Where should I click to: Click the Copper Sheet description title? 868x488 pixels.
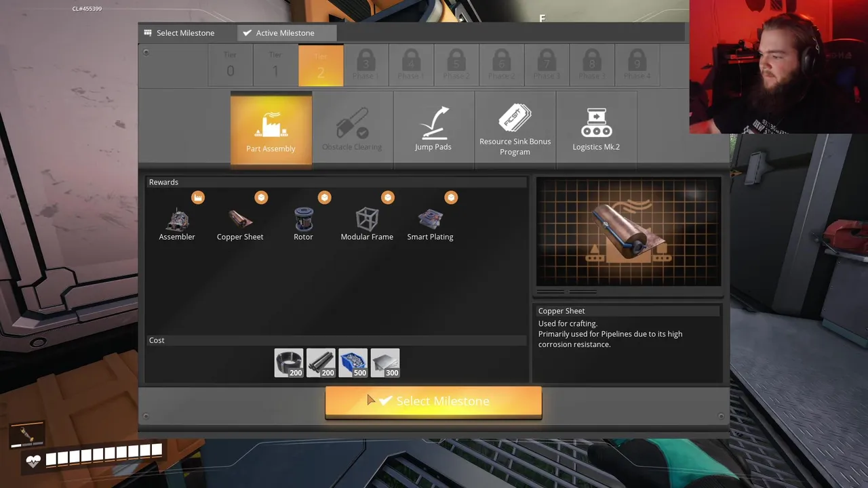[561, 310]
